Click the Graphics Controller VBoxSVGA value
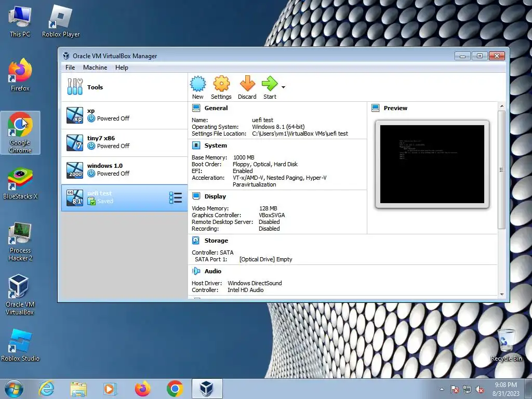This screenshot has width=532, height=399. (272, 215)
